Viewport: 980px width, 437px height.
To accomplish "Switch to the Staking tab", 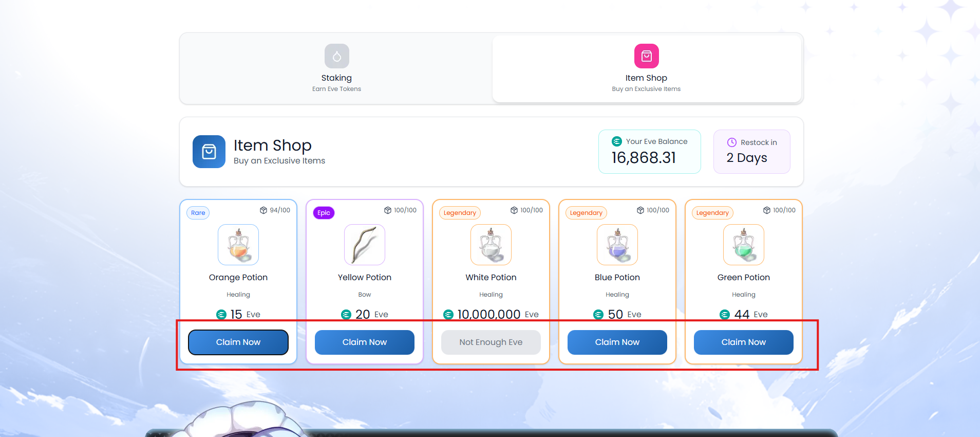I will pyautogui.click(x=336, y=69).
